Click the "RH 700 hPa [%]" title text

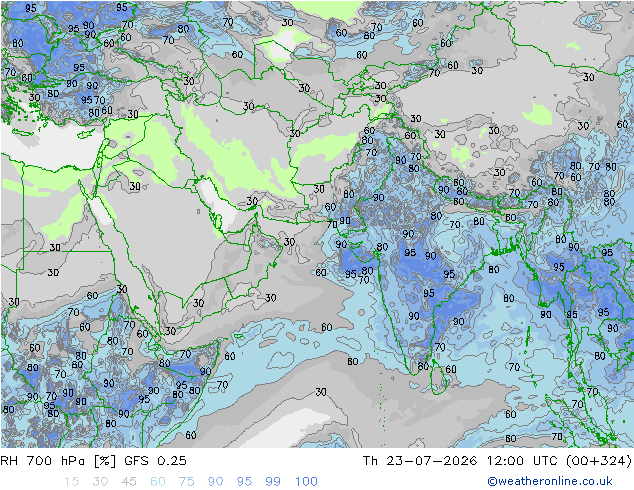point(58,461)
